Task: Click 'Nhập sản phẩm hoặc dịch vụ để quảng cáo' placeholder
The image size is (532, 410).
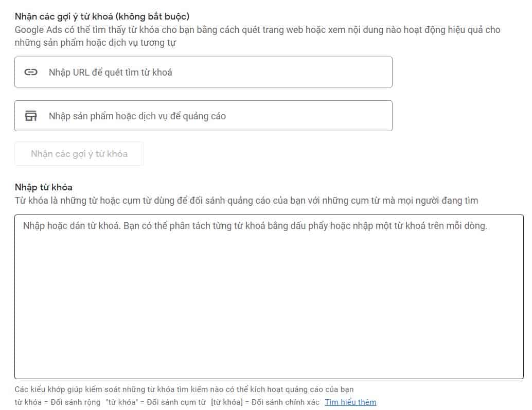Action: [x=136, y=116]
